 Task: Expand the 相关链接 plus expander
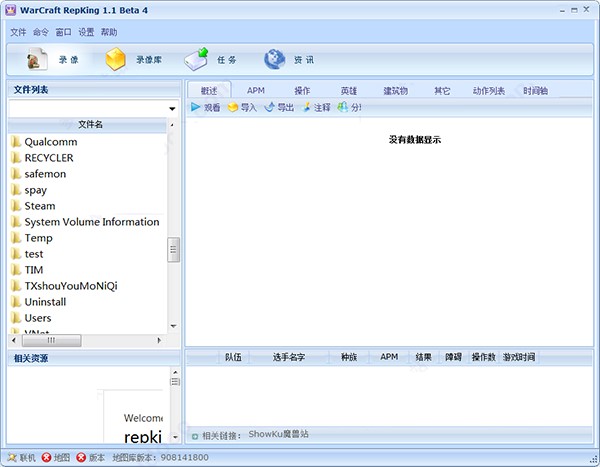pyautogui.click(x=194, y=436)
